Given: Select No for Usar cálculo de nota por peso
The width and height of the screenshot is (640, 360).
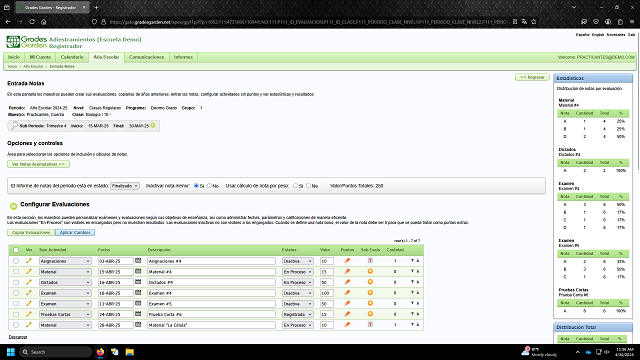Looking at the screenshot, I should (309, 186).
